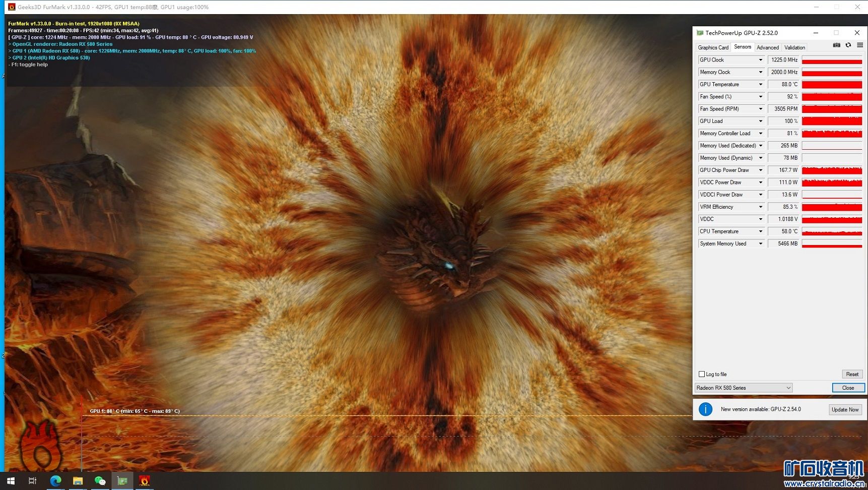Click the GPU-Z title bar app icon
This screenshot has height=490, width=868.
pyautogui.click(x=700, y=33)
